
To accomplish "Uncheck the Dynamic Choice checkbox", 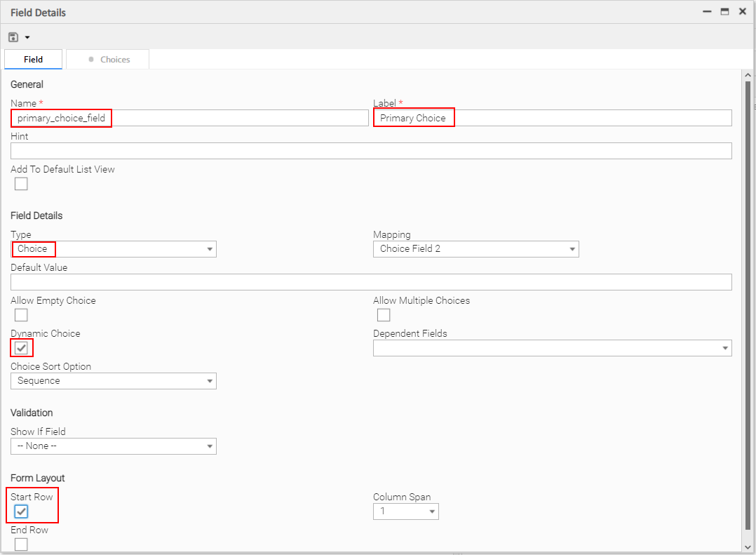I will pyautogui.click(x=21, y=348).
